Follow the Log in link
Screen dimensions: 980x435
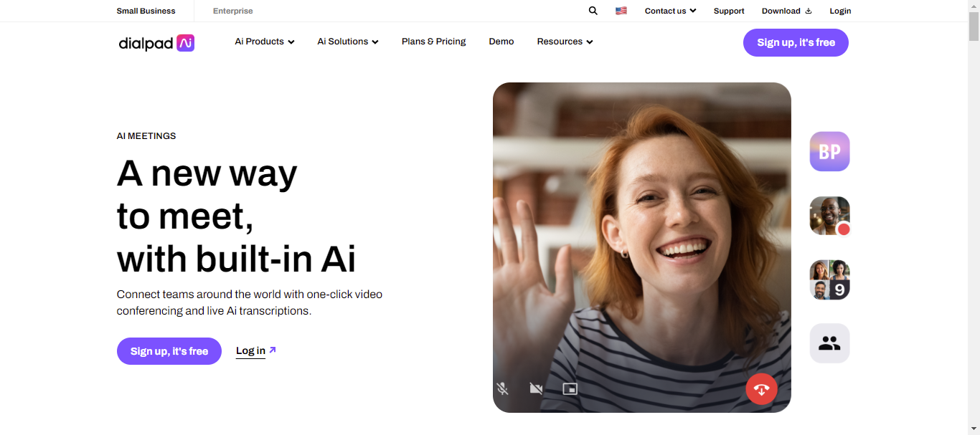tap(250, 350)
